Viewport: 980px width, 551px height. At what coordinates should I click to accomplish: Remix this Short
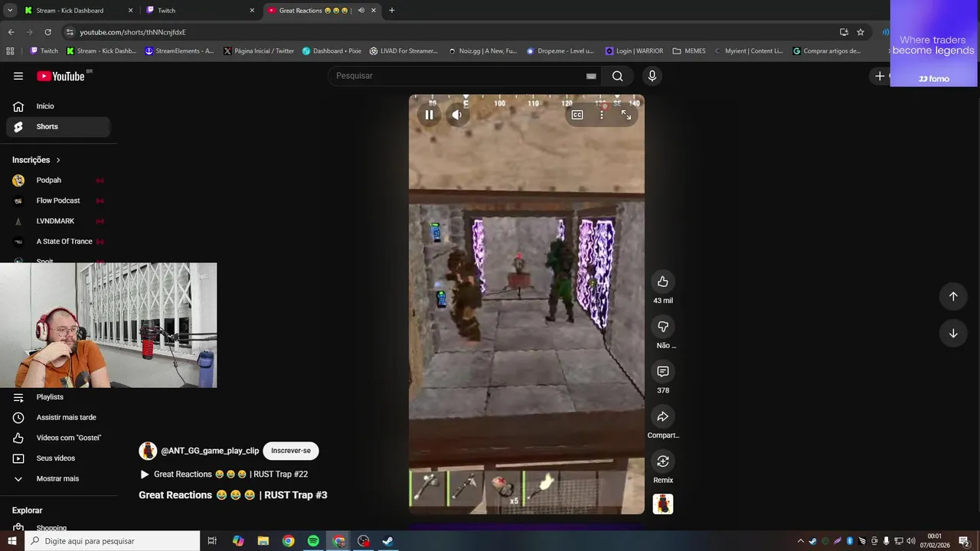tap(663, 461)
